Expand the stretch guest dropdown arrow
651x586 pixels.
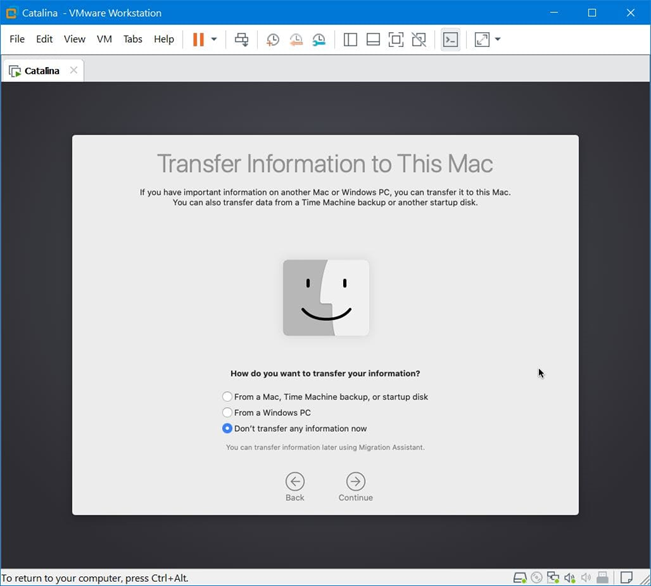tap(498, 39)
